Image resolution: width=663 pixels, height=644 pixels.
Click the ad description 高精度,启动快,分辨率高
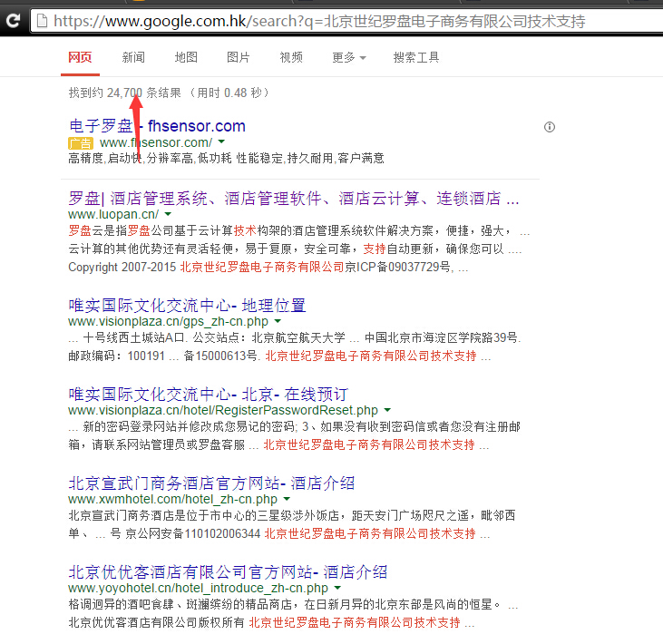[131, 158]
